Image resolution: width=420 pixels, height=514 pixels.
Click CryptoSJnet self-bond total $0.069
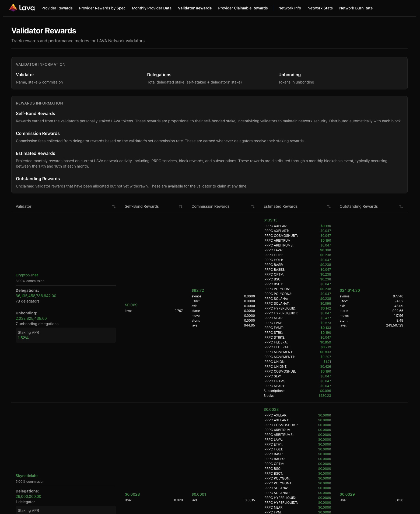click(131, 305)
